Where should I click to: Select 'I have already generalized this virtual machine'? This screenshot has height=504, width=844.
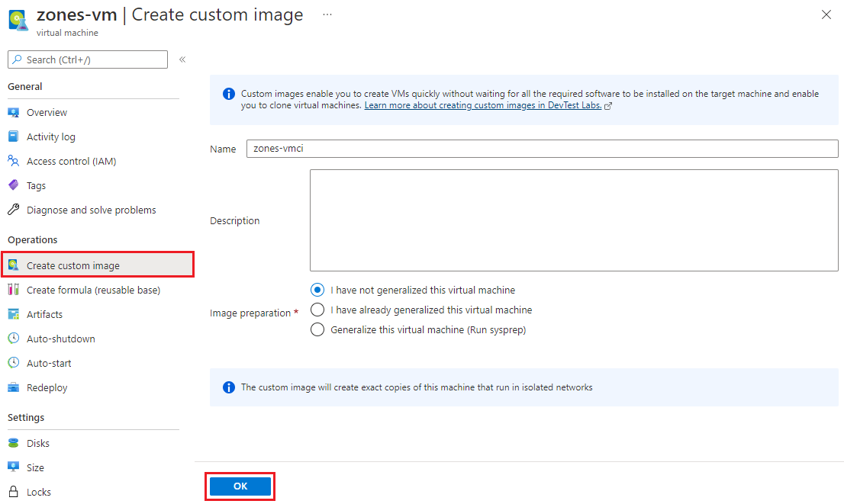pos(317,310)
